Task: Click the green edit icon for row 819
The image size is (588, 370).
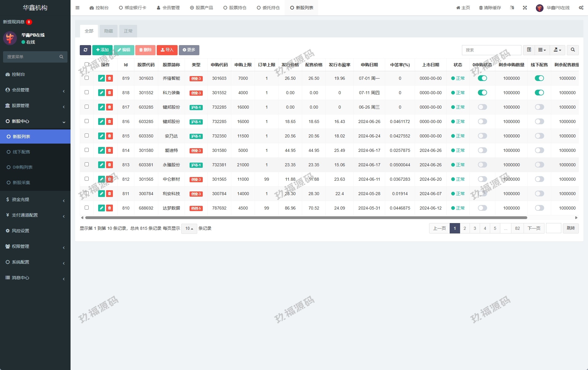Action: (101, 79)
